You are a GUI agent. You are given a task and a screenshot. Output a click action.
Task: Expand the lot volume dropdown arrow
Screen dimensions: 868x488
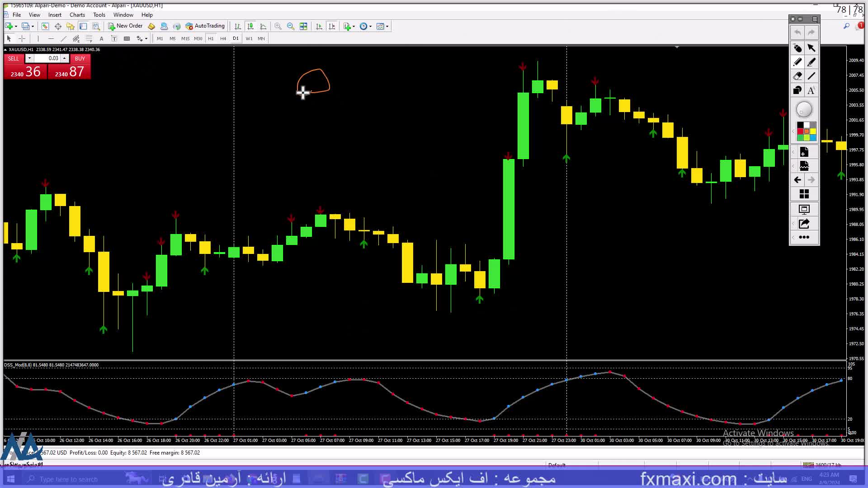pyautogui.click(x=29, y=58)
